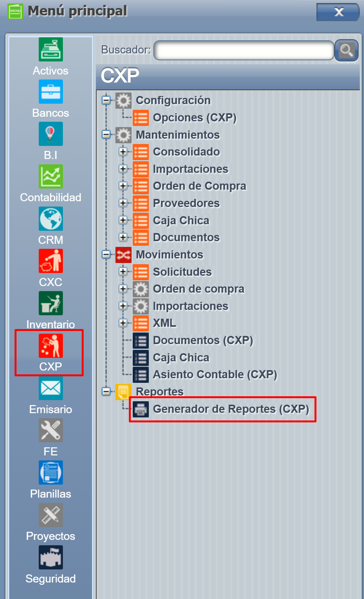Click the Generador de Reportes printer icon
Image resolution: width=364 pixels, height=599 pixels.
point(141,409)
